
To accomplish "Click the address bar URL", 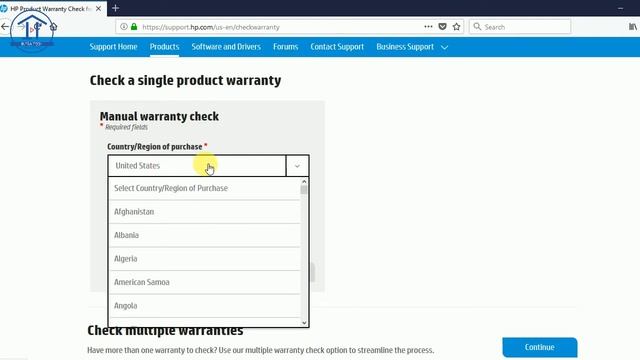I will (211, 27).
